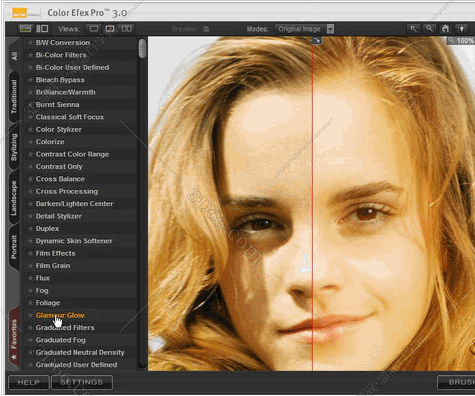Favorite star next to Film Grain
The width and height of the screenshot is (475, 396).
[x=30, y=265]
